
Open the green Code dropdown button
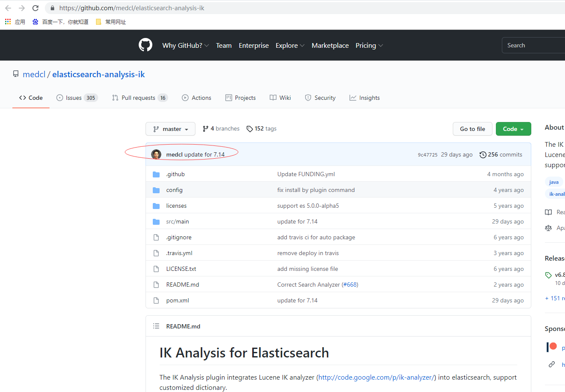pos(513,129)
